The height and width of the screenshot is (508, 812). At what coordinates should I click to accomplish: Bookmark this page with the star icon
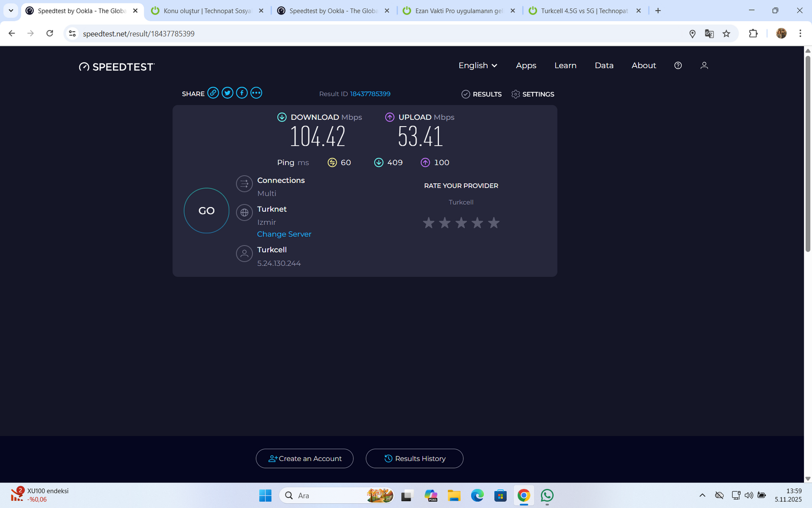(726, 33)
